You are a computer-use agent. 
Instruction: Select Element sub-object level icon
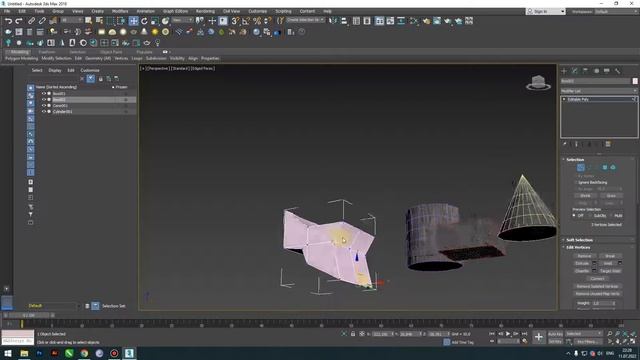click(613, 167)
